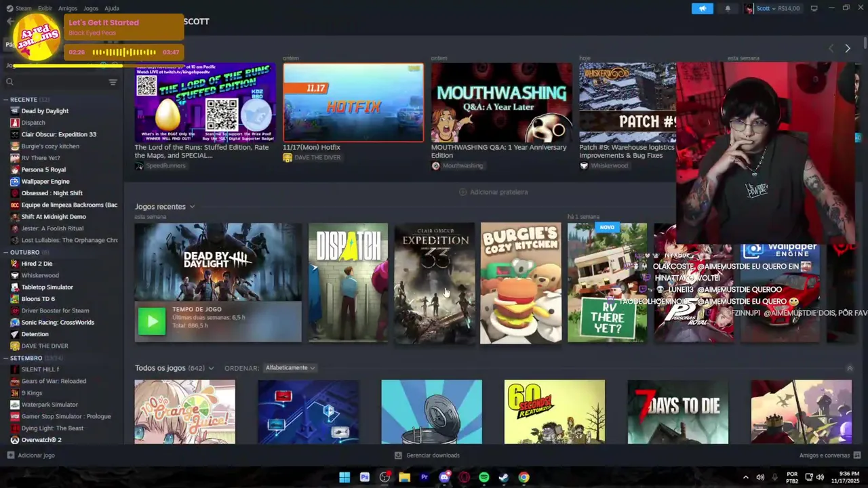Click the Wallpaper Engine sidebar icon

(15, 182)
